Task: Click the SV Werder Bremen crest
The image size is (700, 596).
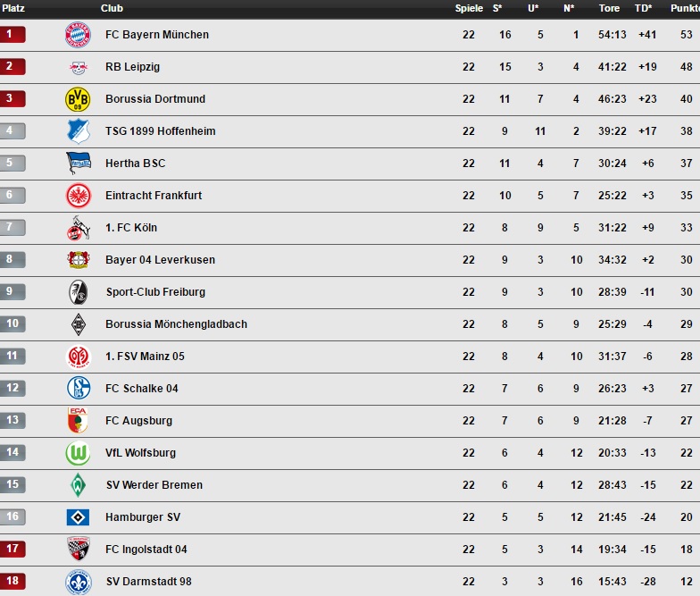Action: pyautogui.click(x=79, y=485)
